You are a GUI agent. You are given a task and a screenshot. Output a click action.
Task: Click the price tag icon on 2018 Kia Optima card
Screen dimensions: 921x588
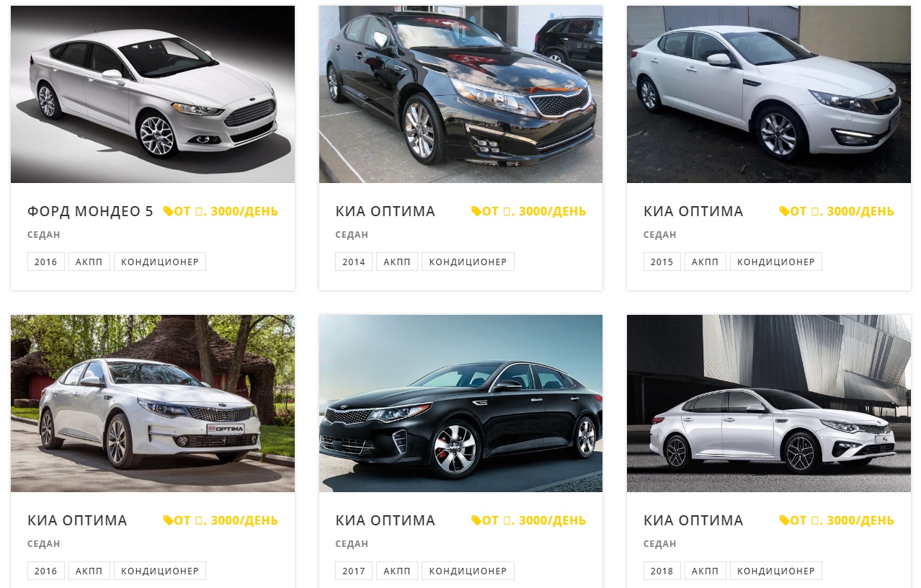coord(784,520)
